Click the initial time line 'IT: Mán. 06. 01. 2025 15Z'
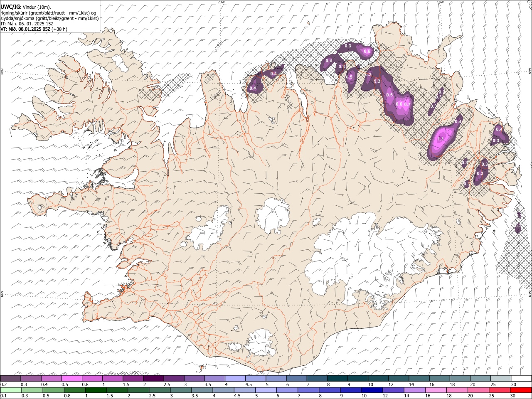Screen dimensions: 532x399 [x=27, y=24]
